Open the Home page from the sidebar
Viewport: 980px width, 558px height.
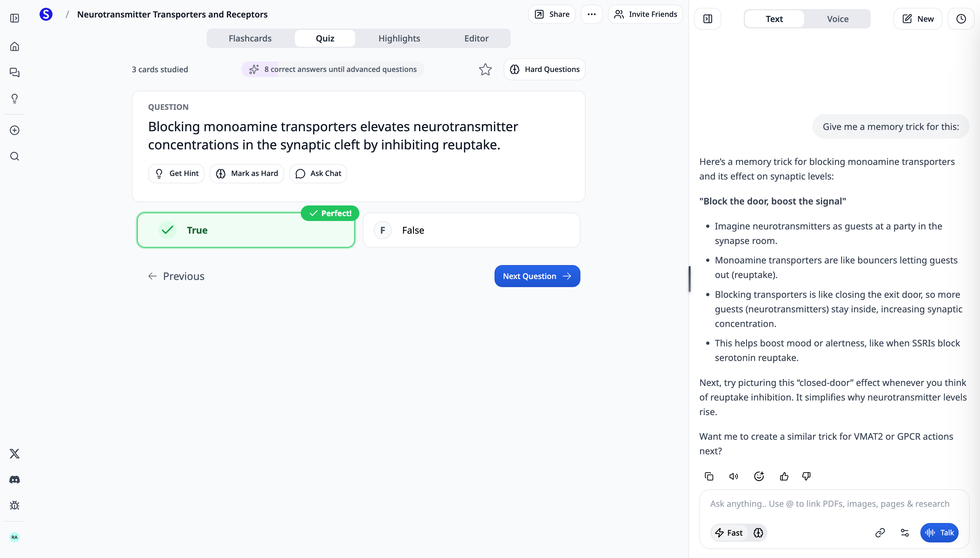coord(15,46)
